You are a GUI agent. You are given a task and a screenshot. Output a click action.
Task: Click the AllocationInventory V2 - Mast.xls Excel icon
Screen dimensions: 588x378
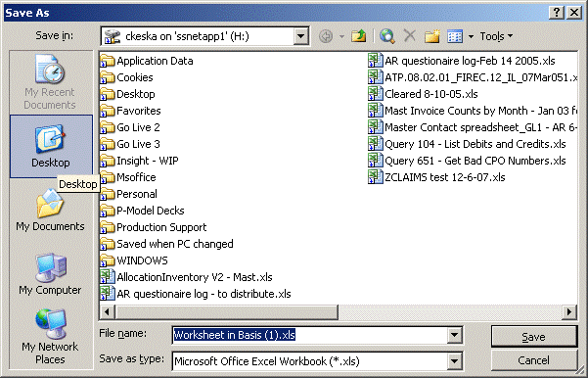click(108, 277)
